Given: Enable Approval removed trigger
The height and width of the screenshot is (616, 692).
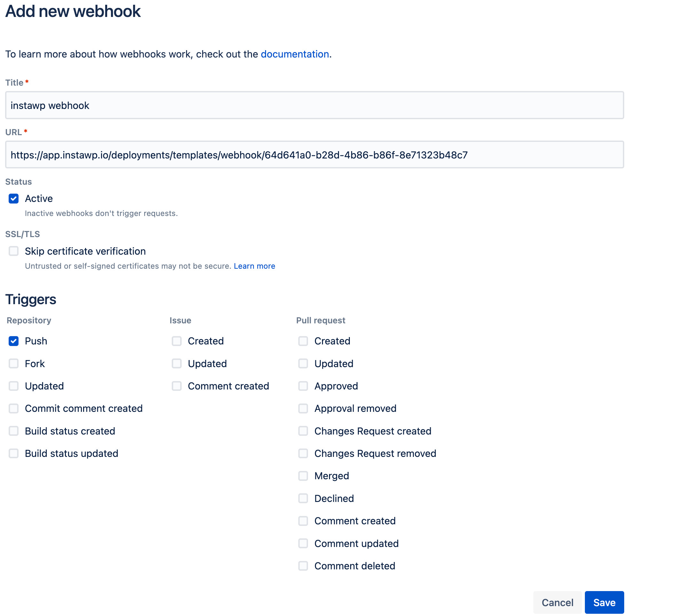Looking at the screenshot, I should pos(303,409).
